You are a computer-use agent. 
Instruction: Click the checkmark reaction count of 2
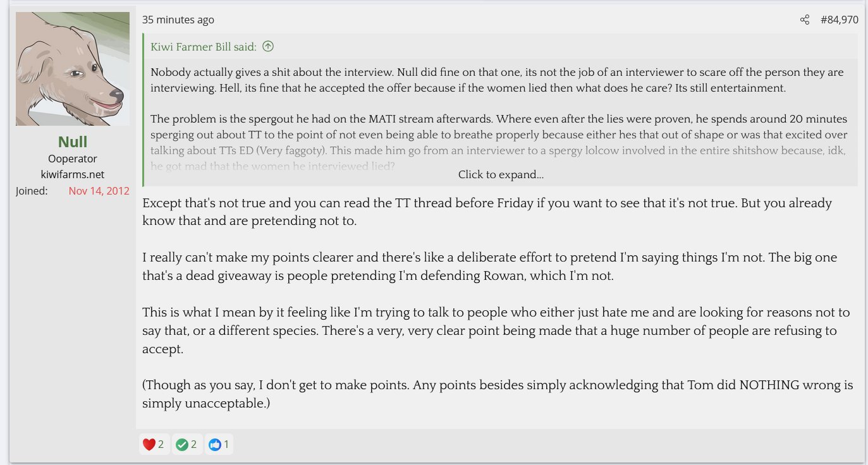[x=193, y=445]
